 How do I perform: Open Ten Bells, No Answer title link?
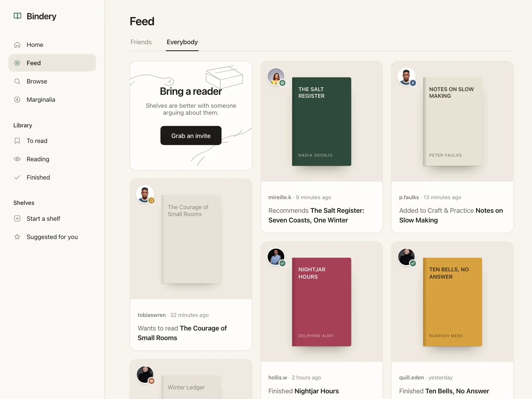pyautogui.click(x=457, y=391)
